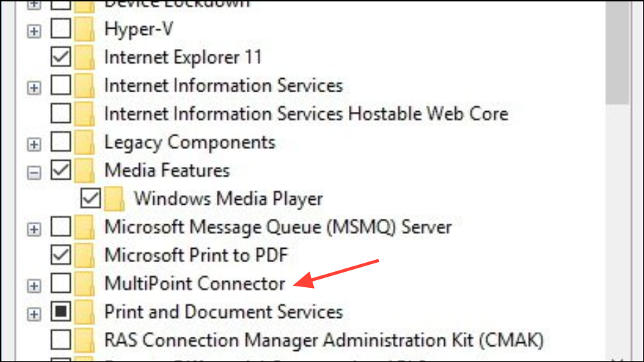Click the Windows Media Player folder icon
The image size is (644, 362).
(114, 199)
